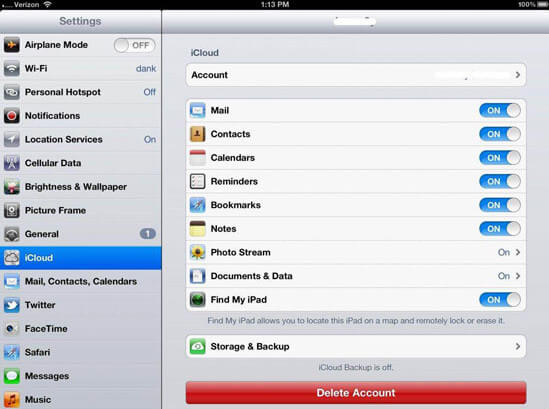Tap the Safari compass icon
Screen dimensions: 549x409
pyautogui.click(x=12, y=352)
